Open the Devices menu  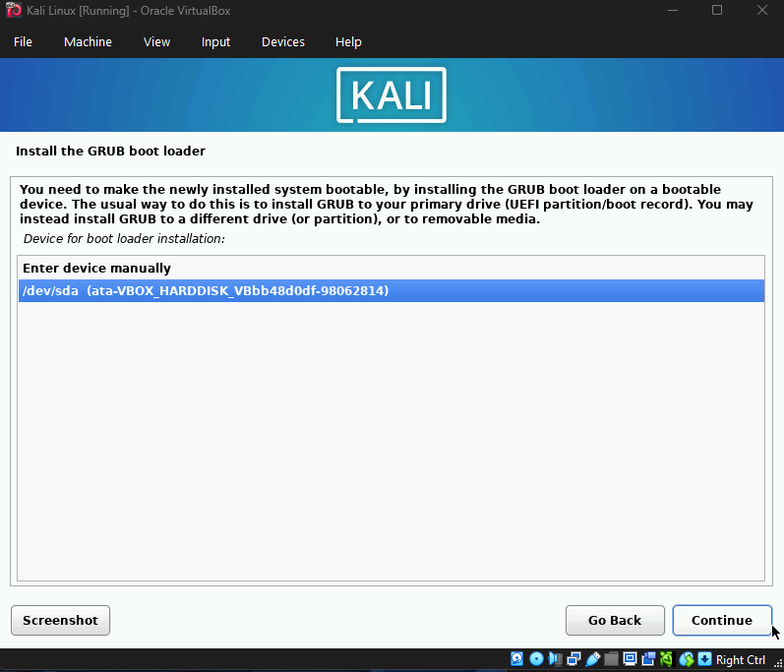282,42
